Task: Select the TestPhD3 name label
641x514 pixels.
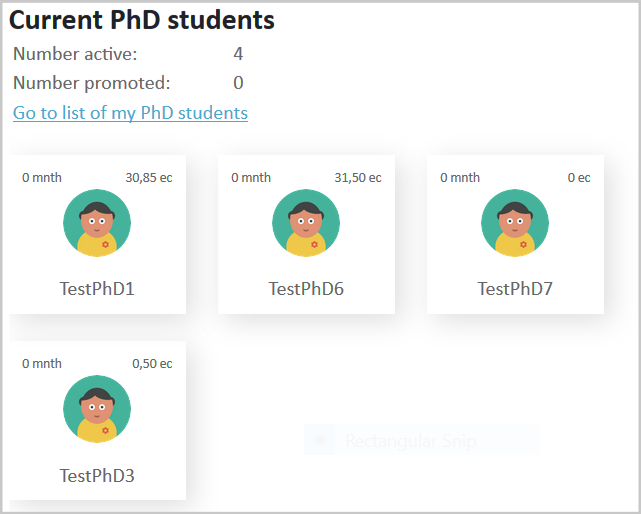Action: point(97,475)
